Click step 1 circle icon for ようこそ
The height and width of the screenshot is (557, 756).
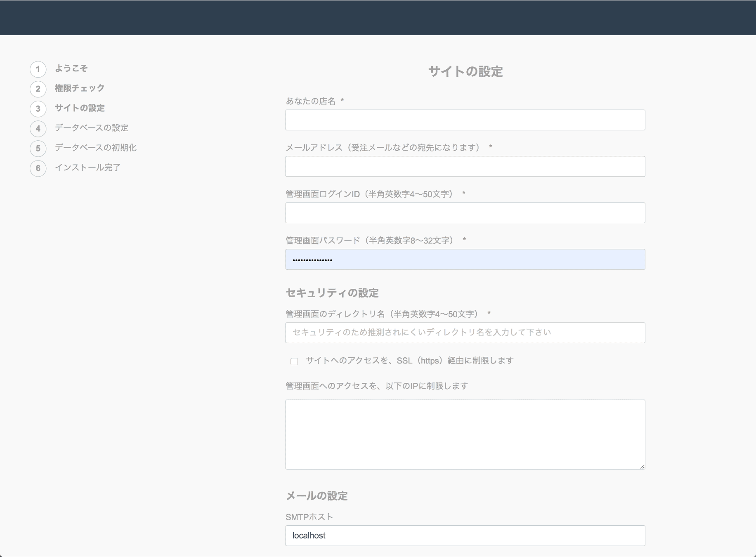38,69
